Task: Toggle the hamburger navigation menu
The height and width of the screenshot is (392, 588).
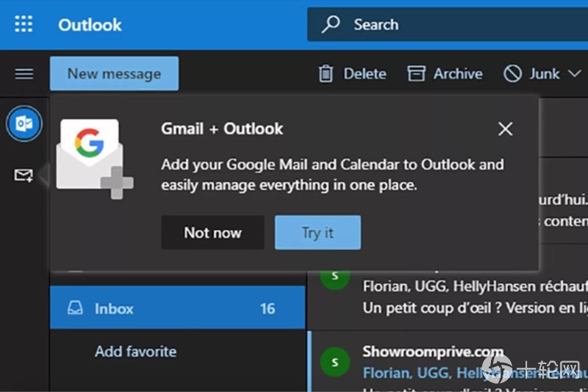Action: [24, 73]
